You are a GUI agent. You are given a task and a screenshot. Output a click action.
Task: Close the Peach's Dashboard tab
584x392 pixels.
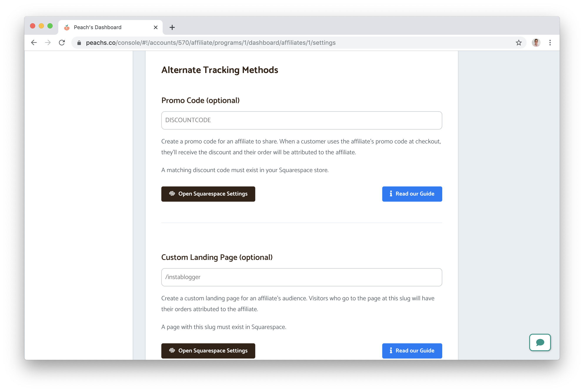coord(155,28)
